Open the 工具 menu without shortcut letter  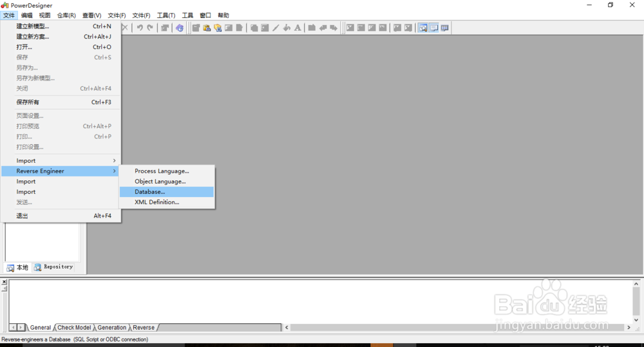coord(187,15)
